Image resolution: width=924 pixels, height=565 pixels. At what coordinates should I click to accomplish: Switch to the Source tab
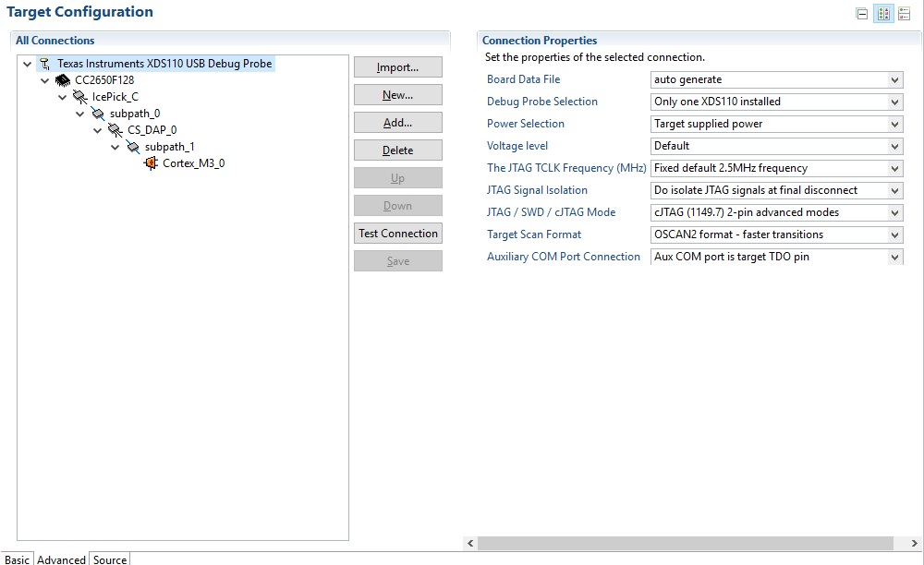[110, 559]
